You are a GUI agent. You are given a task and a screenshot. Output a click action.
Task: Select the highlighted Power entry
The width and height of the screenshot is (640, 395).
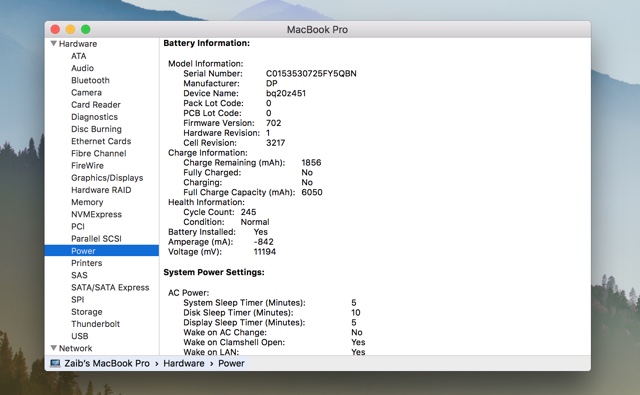[x=102, y=251]
